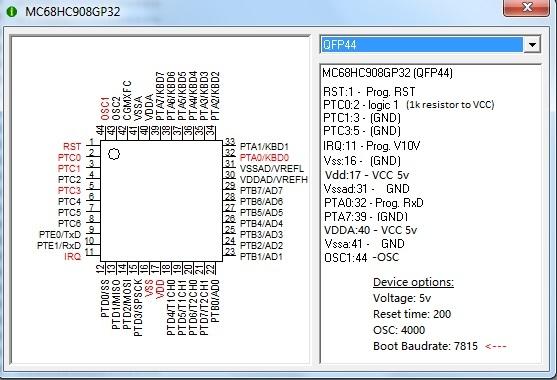
Task: Click the PTB4/AD4 pin label
Action: tap(261, 224)
